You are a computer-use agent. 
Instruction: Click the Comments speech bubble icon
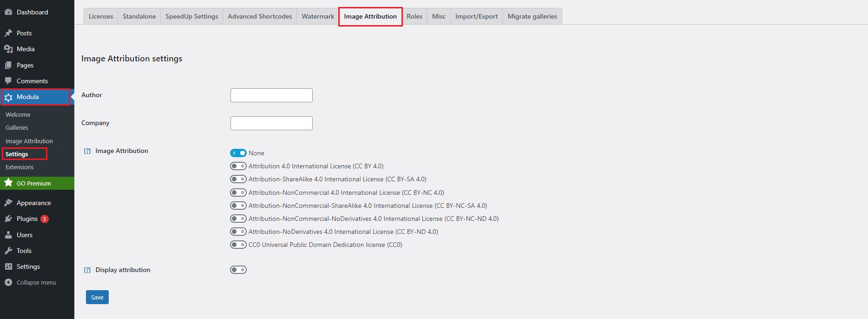point(8,81)
